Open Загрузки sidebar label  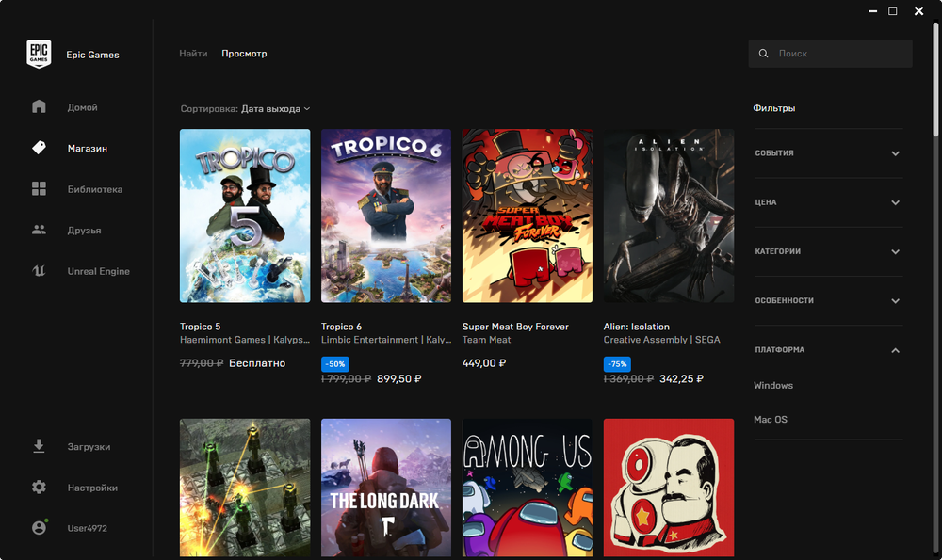tap(89, 447)
